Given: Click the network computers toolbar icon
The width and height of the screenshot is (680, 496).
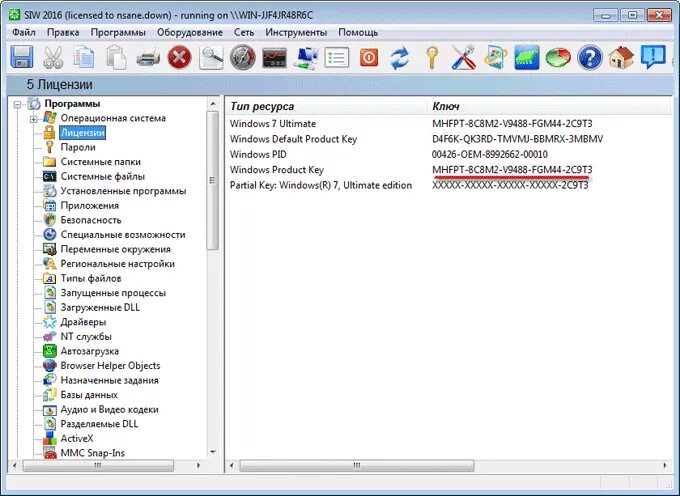Looking at the screenshot, I should [x=306, y=57].
